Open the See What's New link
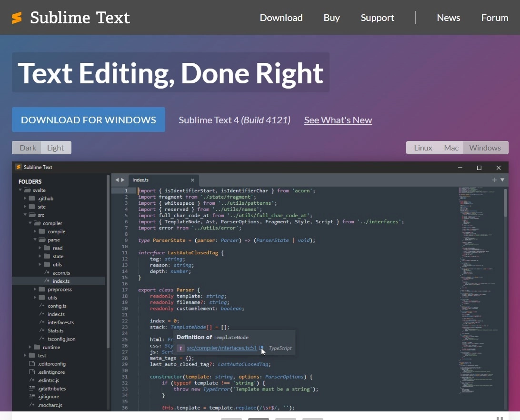This screenshot has height=420, width=520. pyautogui.click(x=338, y=120)
